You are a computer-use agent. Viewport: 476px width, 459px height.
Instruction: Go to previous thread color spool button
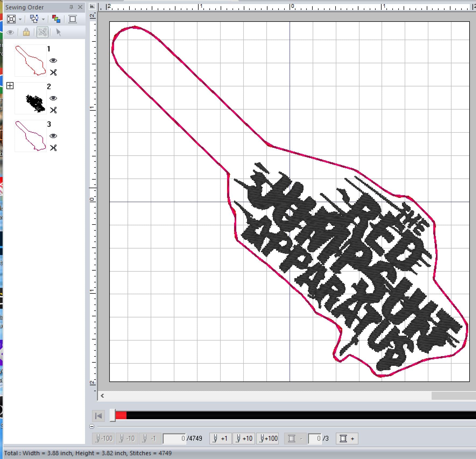pos(295,438)
